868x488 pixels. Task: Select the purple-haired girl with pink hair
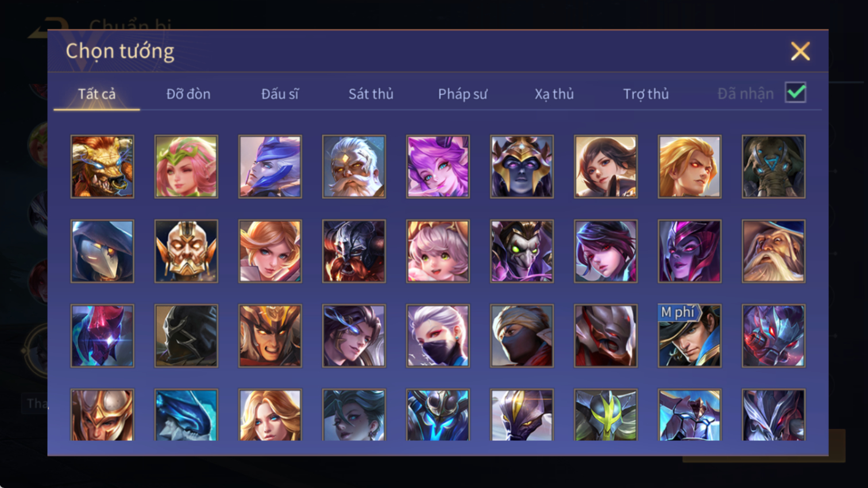pos(438,167)
